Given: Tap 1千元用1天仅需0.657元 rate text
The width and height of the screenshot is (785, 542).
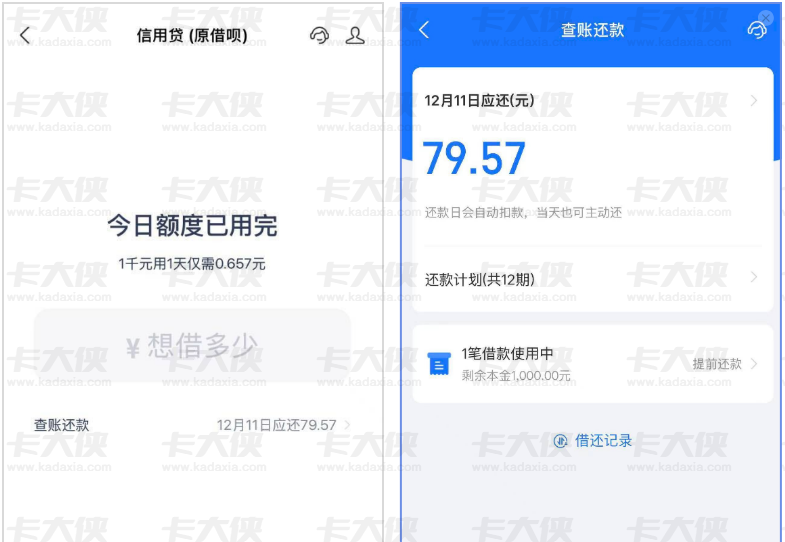Looking at the screenshot, I should point(192,264).
